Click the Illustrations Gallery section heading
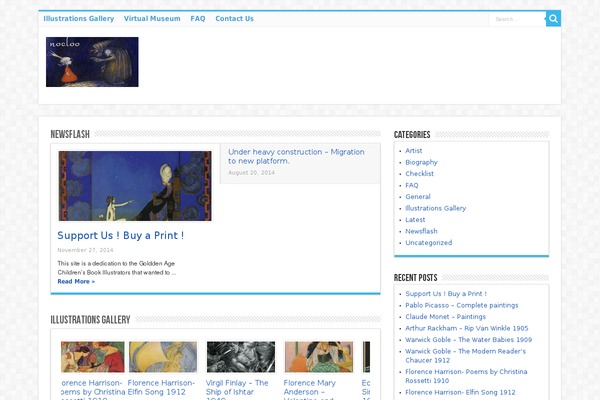600x400 pixels. [90, 320]
